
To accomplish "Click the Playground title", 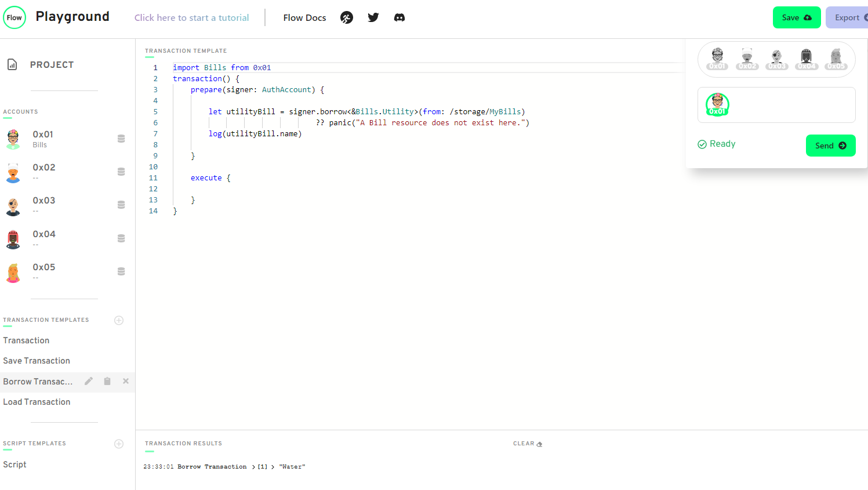I will coord(72,17).
